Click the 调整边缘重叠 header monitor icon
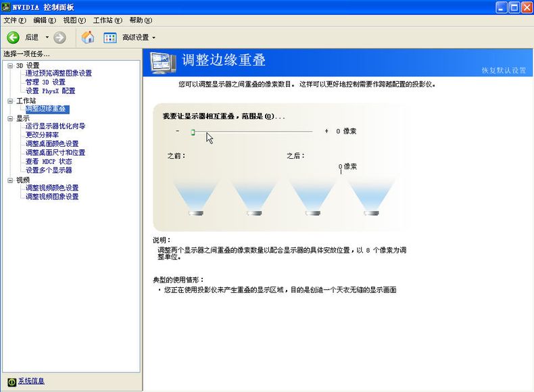Screen dimensions: 534x392 163,63
